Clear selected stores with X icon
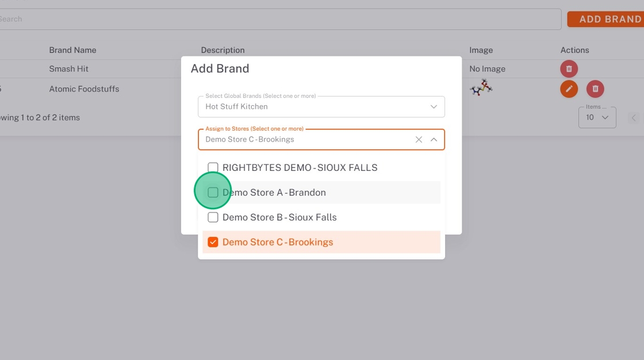644x360 pixels. (419, 140)
